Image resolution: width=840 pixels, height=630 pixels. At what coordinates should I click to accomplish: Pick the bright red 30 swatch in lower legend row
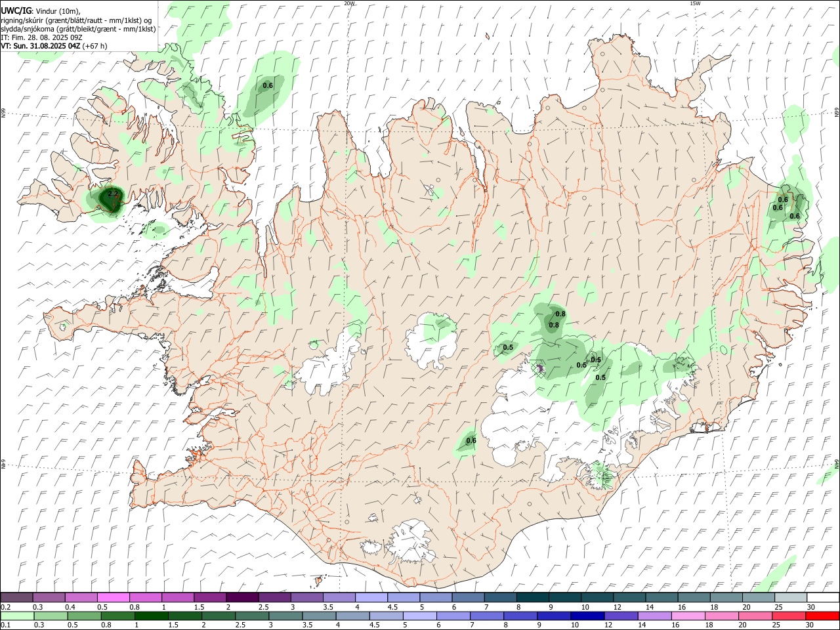click(x=822, y=616)
